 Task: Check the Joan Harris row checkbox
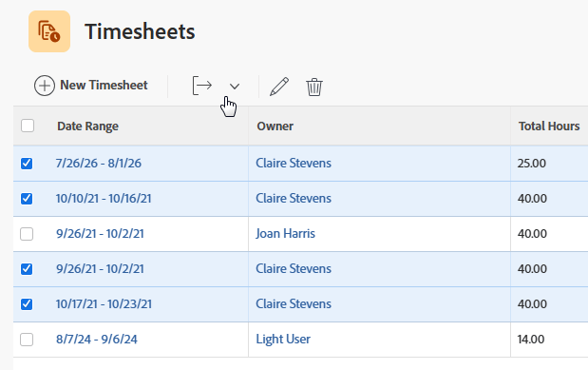pos(27,234)
